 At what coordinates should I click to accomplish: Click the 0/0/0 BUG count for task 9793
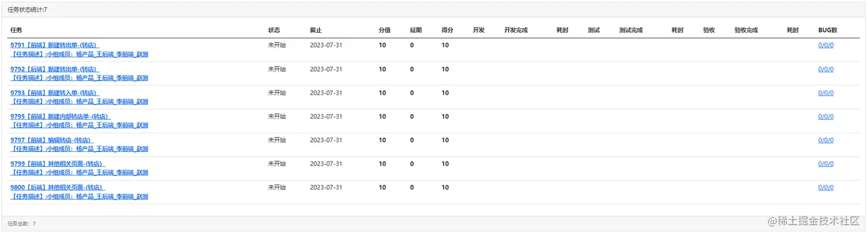tap(826, 93)
